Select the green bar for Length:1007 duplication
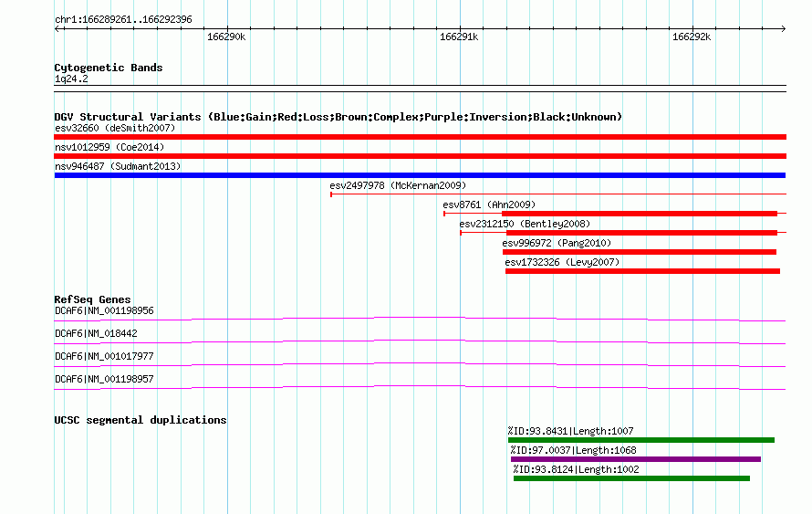 [x=641, y=440]
